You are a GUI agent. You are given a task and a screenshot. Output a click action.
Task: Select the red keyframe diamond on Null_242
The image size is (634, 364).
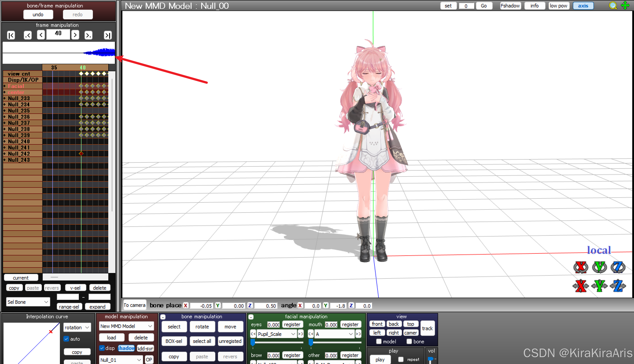81,153
